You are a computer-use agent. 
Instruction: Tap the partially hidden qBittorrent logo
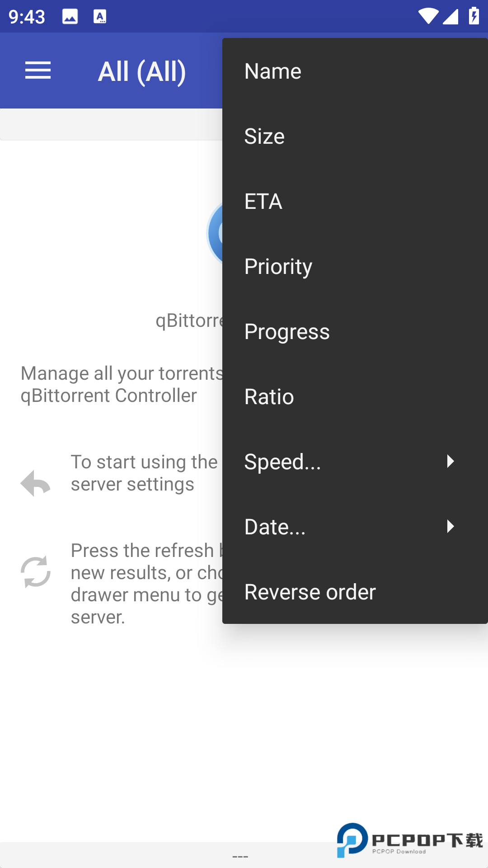point(215,233)
